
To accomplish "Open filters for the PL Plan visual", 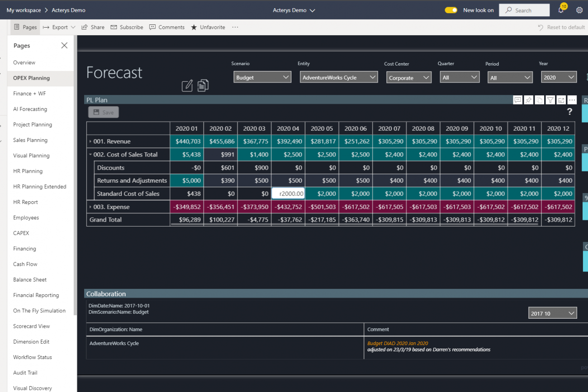I will pyautogui.click(x=550, y=100).
